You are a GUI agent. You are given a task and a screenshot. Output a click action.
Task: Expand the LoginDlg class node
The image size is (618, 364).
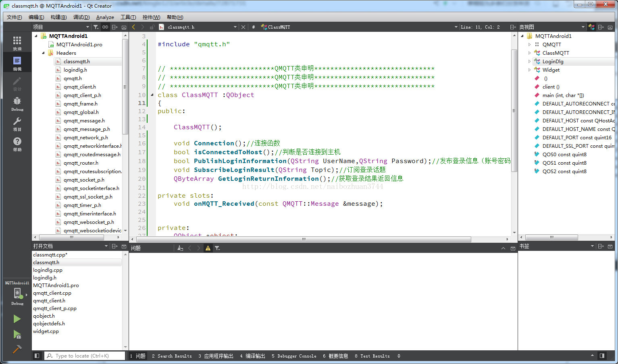click(530, 61)
